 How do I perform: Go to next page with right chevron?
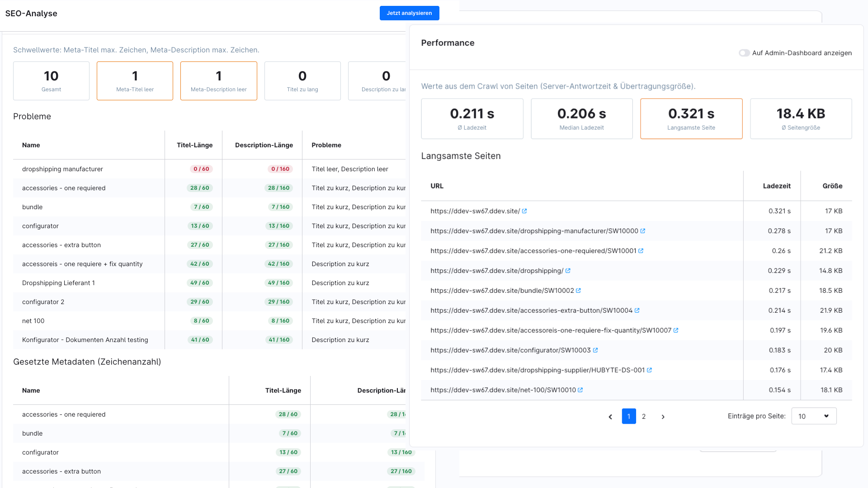click(663, 417)
